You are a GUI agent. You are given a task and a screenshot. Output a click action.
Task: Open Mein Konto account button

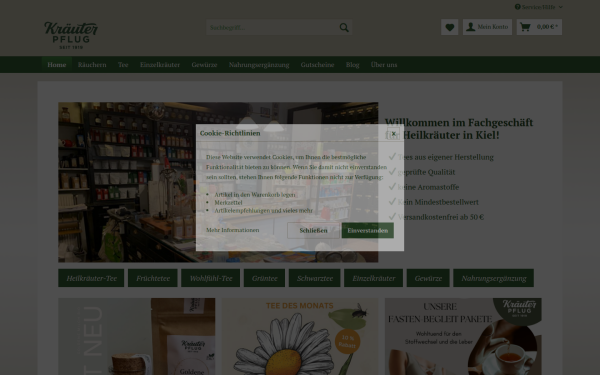487,27
